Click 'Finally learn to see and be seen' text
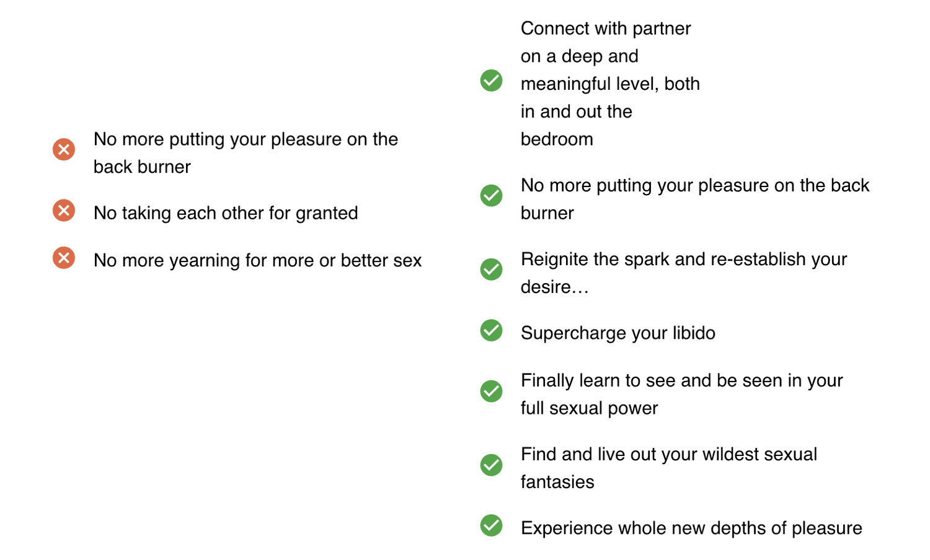 pos(681,380)
